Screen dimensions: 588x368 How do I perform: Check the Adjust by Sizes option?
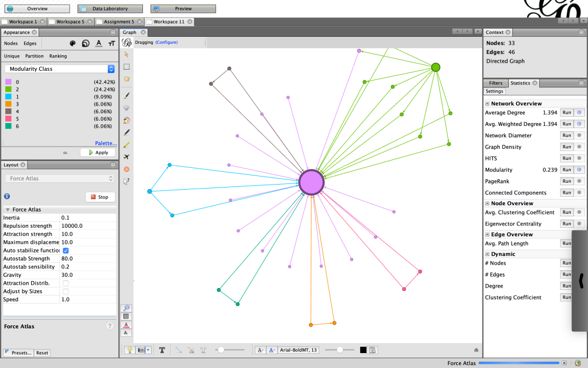click(65, 292)
